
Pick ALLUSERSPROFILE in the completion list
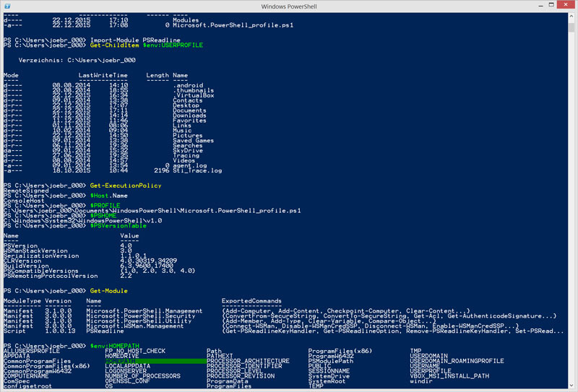pos(32,351)
